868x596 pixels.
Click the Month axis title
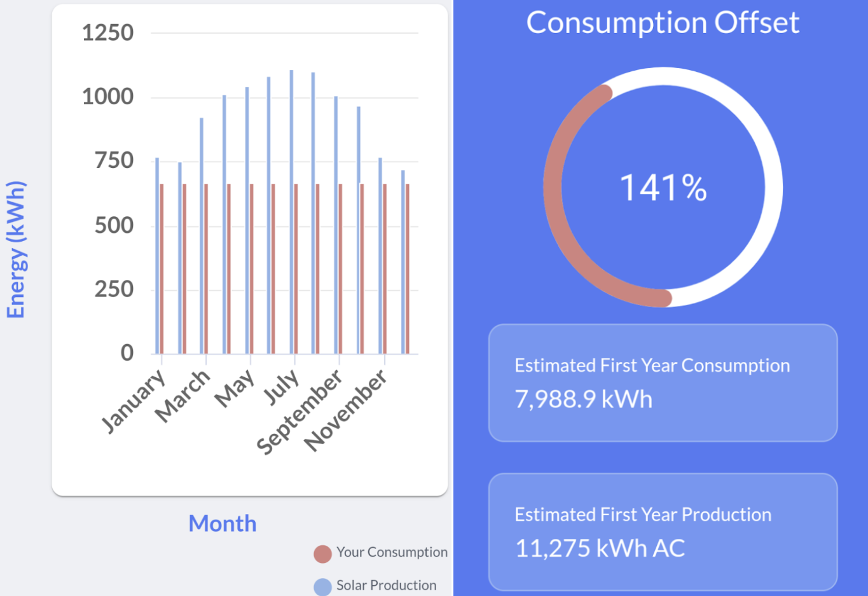(x=223, y=523)
